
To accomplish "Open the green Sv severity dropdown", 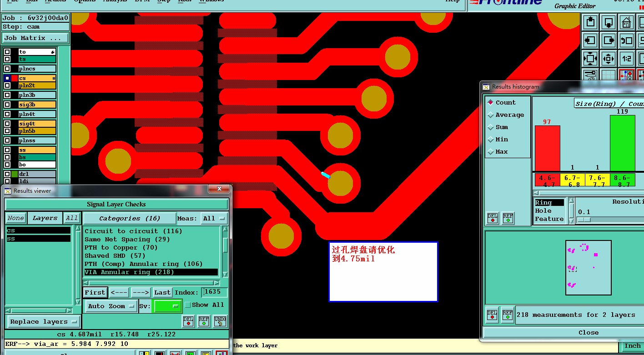I will pos(167,306).
